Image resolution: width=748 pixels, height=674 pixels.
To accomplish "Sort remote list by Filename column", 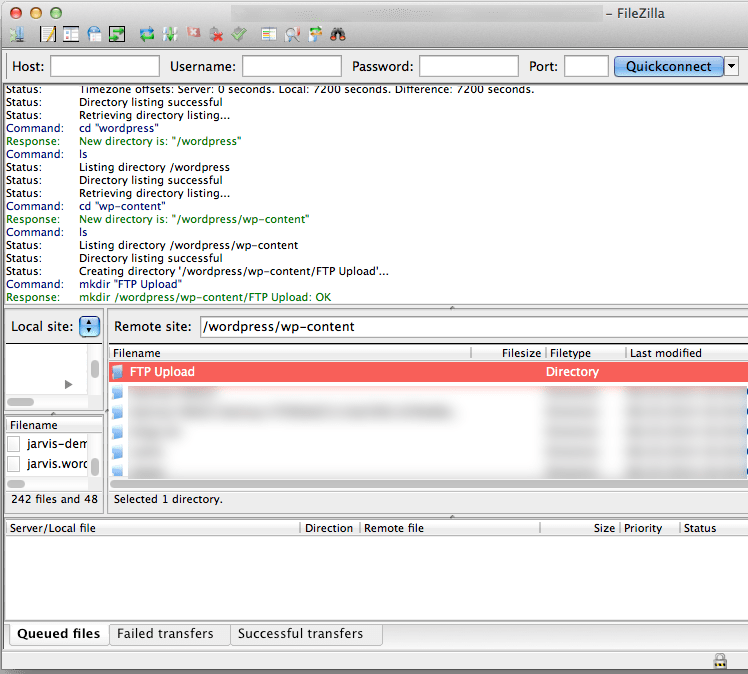I will pos(290,353).
